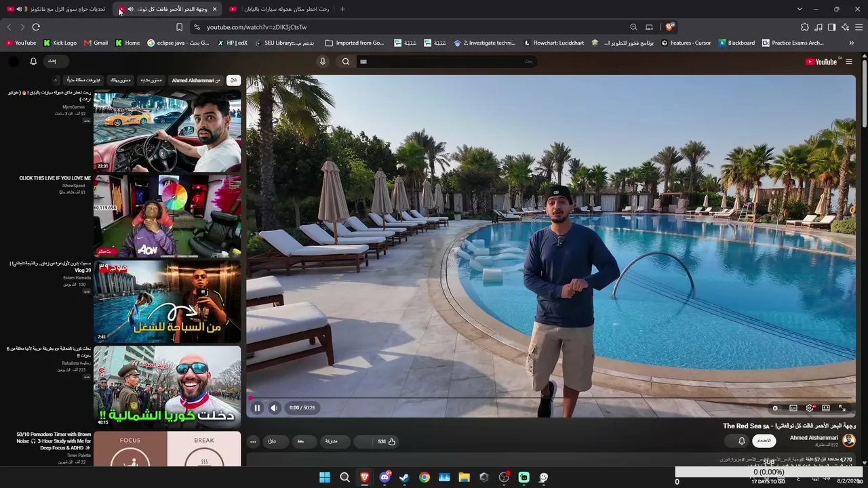Image resolution: width=868 pixels, height=488 pixels.
Task: Open Windows taskbar search
Action: pos(344,477)
